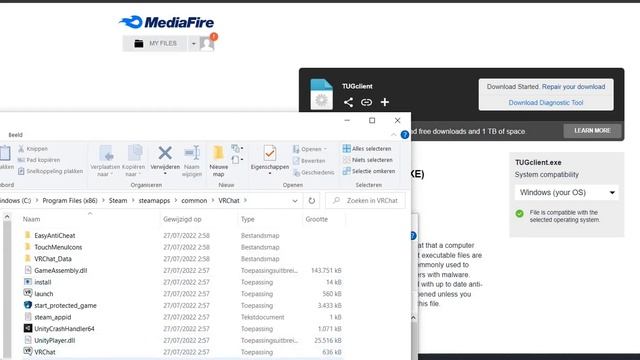Open the Verwijderen dropdown arrow
This screenshot has width=640, height=360.
[x=165, y=174]
